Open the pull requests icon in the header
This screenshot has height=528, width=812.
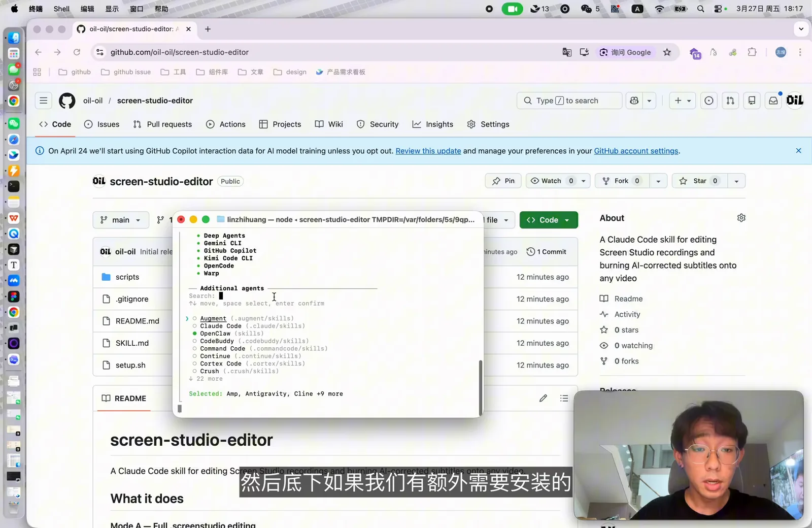[x=730, y=101]
